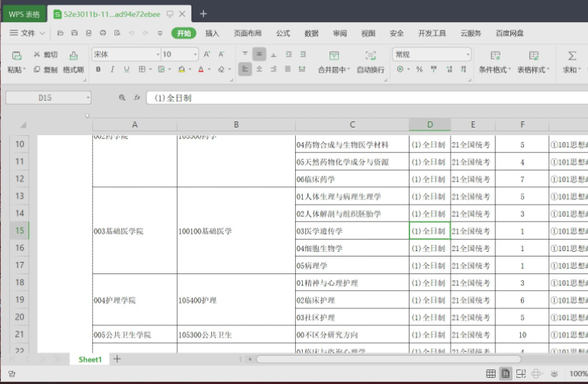This screenshot has height=384, width=588.
Task: Click the percent style icon
Action: click(419, 69)
